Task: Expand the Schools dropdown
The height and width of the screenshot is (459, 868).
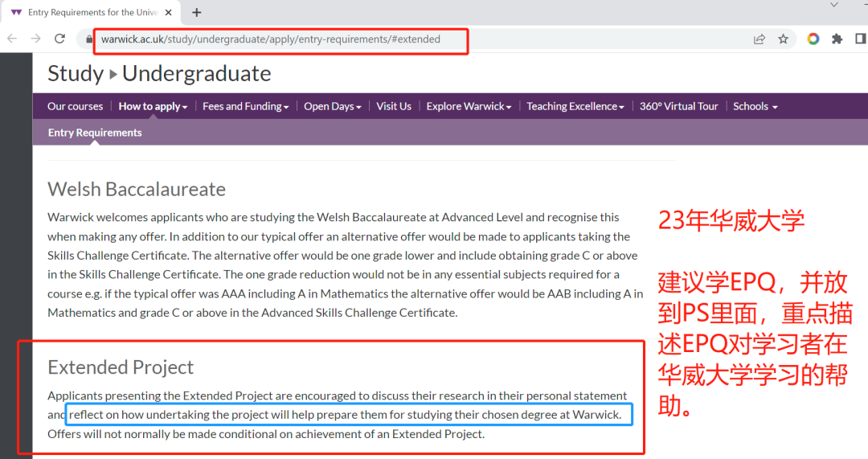Action: coord(755,106)
